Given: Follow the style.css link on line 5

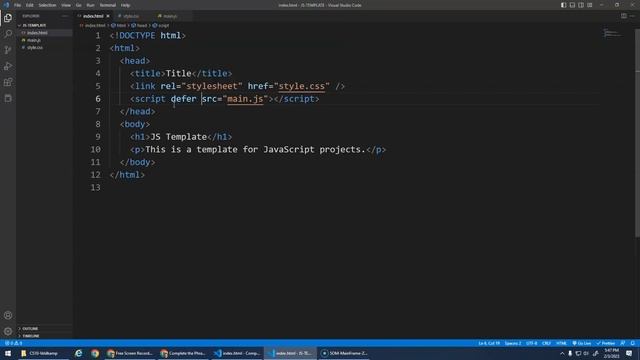Looking at the screenshot, I should [x=302, y=86].
